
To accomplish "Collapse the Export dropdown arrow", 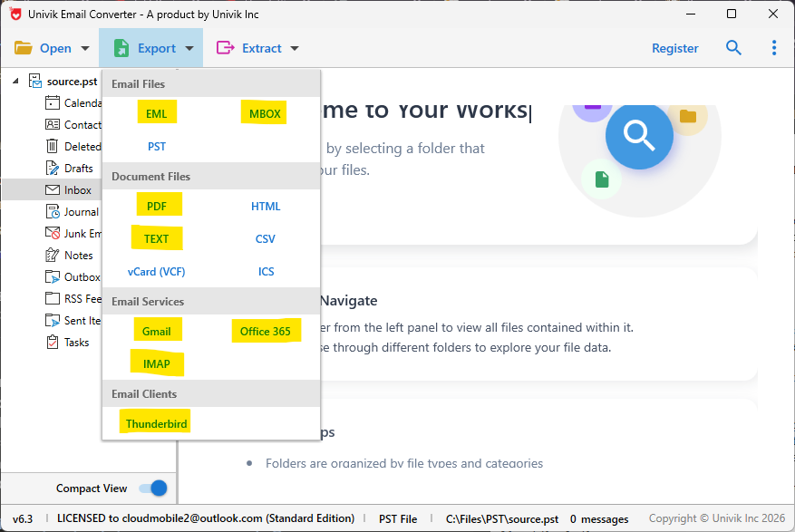I will click(189, 49).
